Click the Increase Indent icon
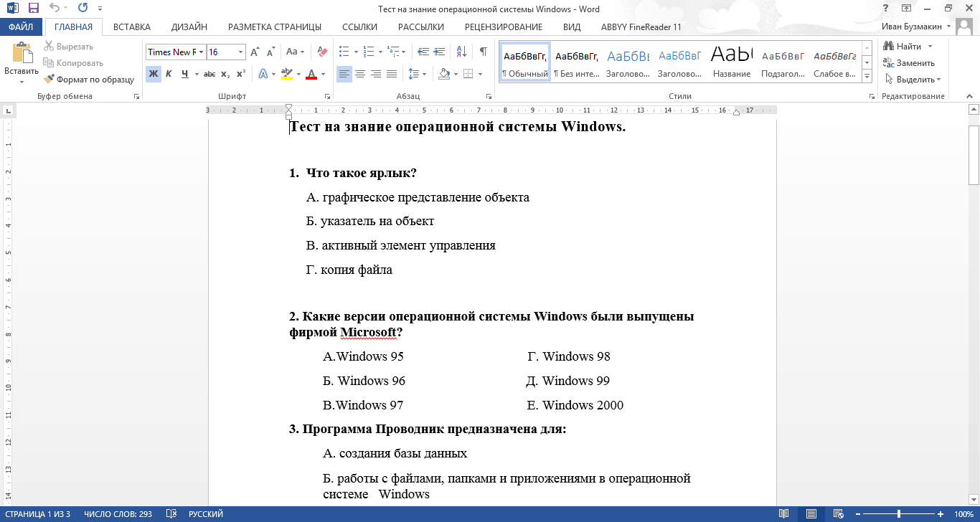980x522 pixels. [x=438, y=52]
